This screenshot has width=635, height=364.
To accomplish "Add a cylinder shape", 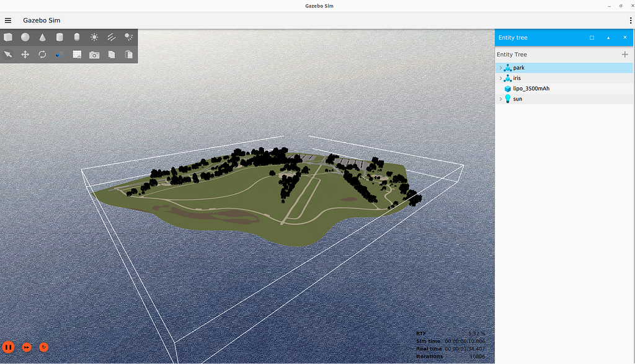I will coord(60,37).
